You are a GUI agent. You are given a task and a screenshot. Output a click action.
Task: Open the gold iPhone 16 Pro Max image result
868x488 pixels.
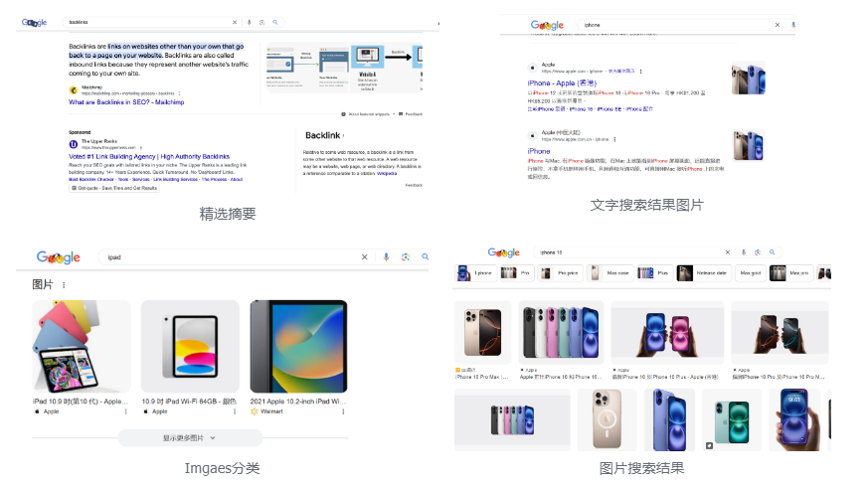click(482, 333)
